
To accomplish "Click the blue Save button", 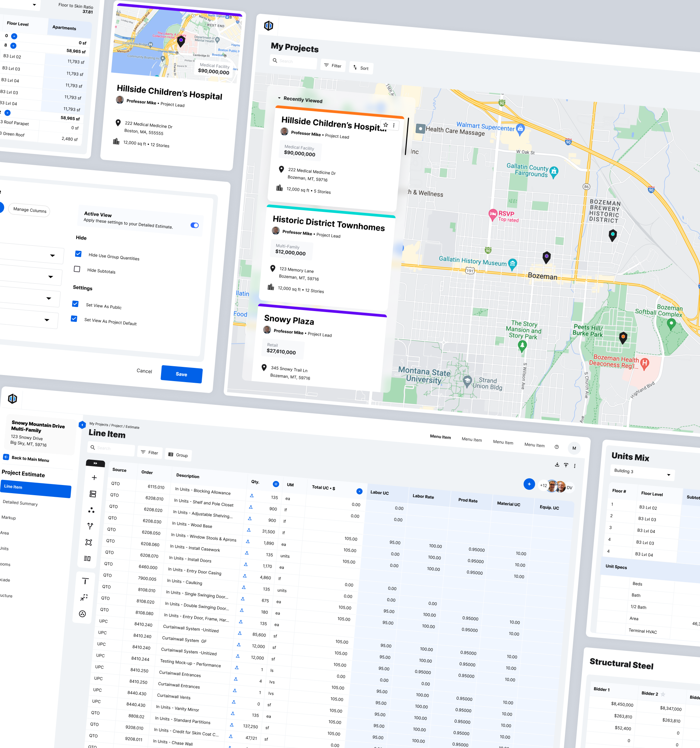I will (x=181, y=374).
